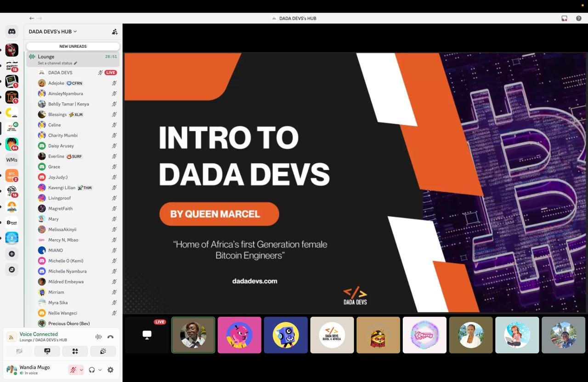The image size is (588, 382).
Task: Open the Explore Discoverable Servers compass icon
Action: (x=11, y=269)
